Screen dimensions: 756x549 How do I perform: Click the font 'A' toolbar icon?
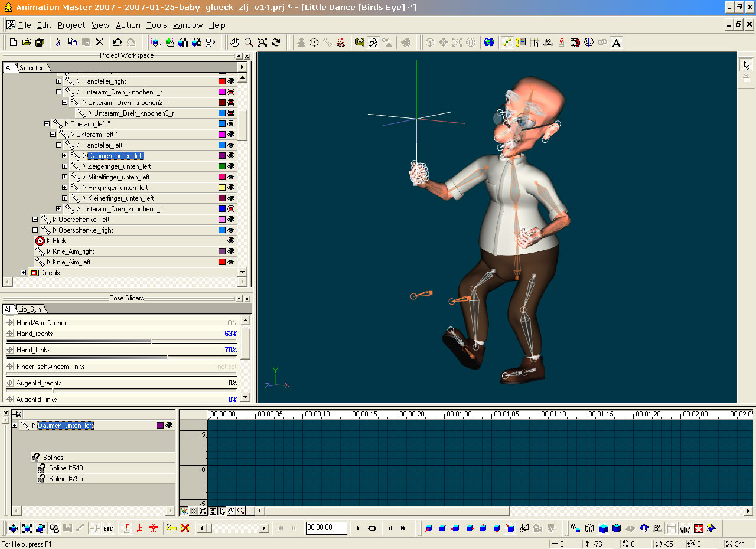click(x=616, y=43)
